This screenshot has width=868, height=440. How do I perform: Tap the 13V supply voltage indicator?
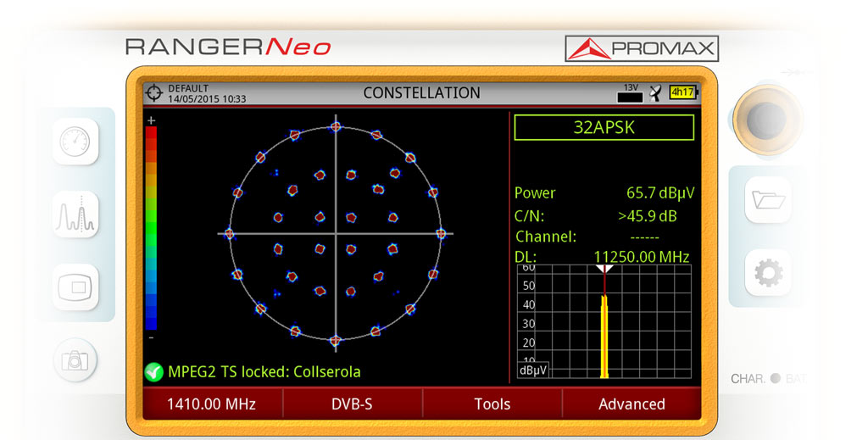(631, 93)
